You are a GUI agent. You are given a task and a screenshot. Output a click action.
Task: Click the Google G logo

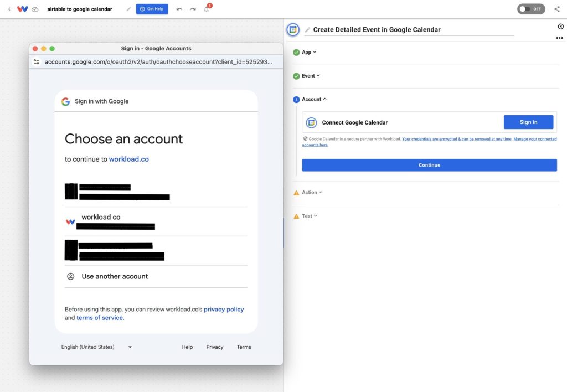point(65,102)
